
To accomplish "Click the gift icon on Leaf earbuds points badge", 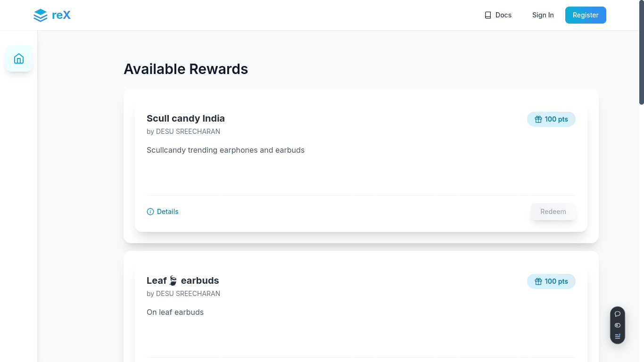I will [x=538, y=281].
